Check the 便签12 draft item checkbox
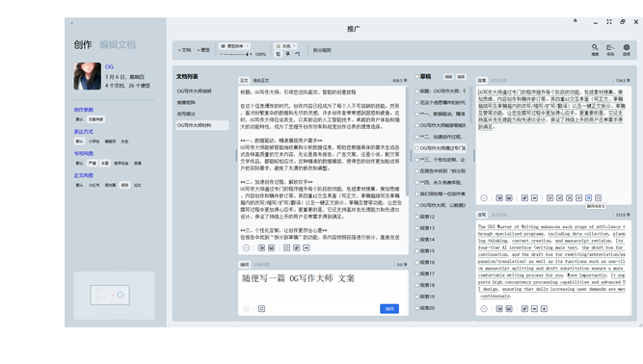This screenshot has height=364, width=643. (x=416, y=217)
